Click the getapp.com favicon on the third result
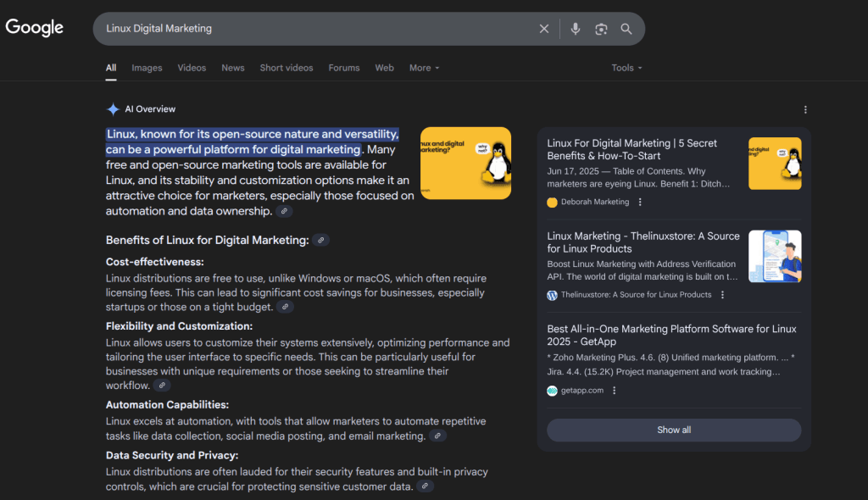Screen dimensions: 868x500 (x=552, y=391)
